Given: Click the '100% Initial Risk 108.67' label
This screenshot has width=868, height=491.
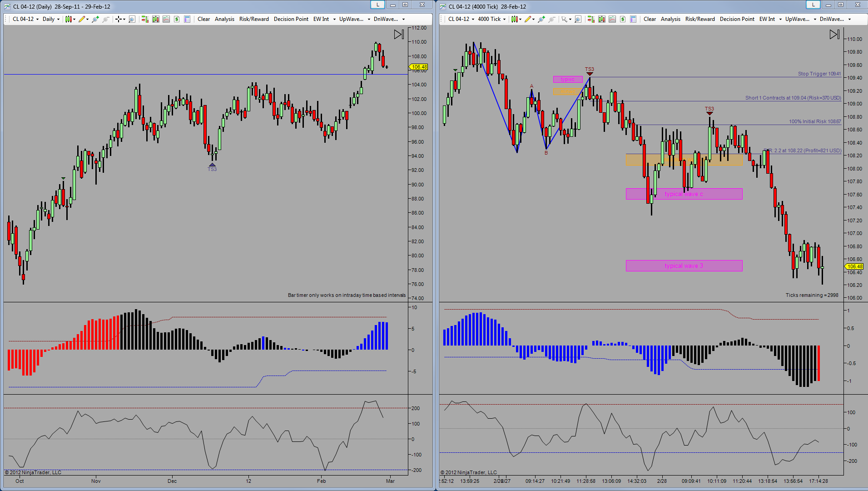Looking at the screenshot, I should tap(815, 121).
